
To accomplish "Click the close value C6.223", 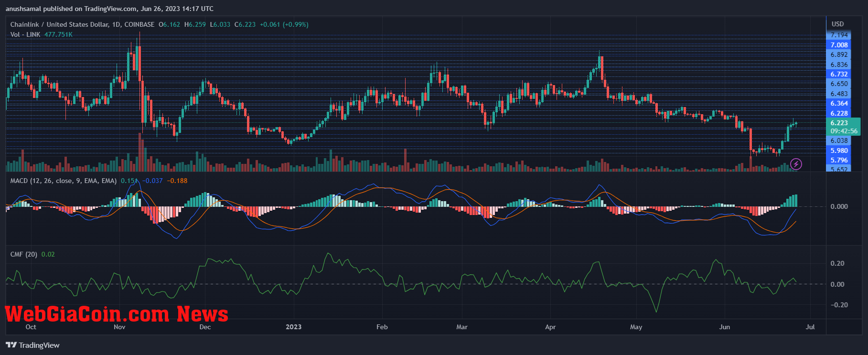I will click(x=245, y=24).
